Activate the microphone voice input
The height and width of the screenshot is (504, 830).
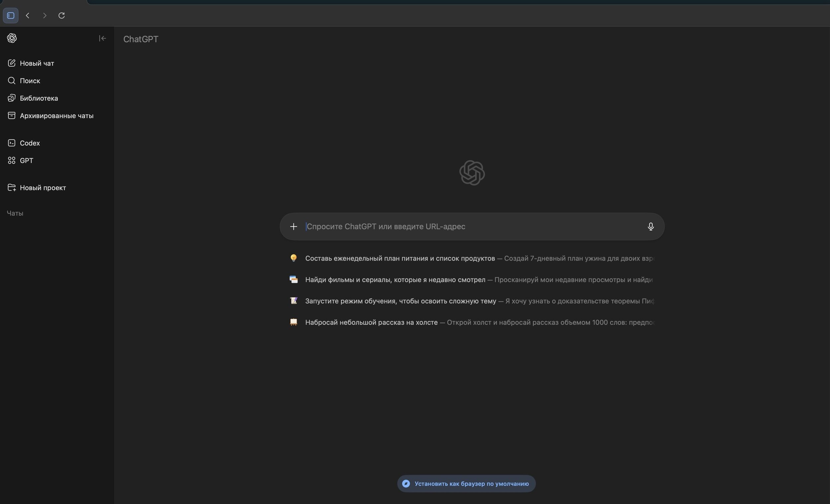pyautogui.click(x=650, y=227)
